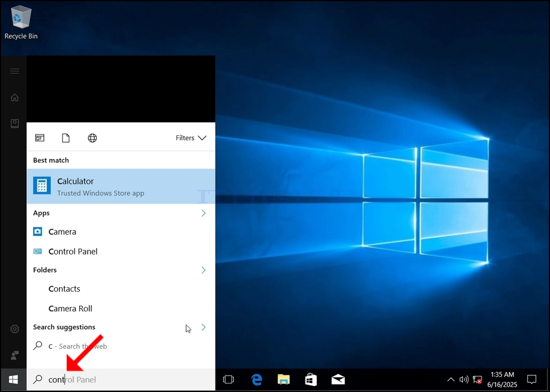Screen dimensions: 550x392
Task: Open Task View from taskbar
Action: [x=228, y=379]
